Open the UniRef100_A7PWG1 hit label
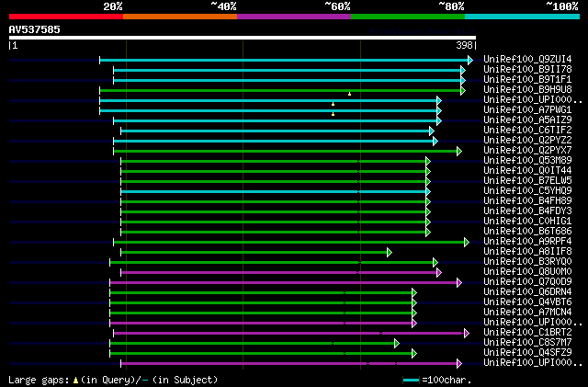The width and height of the screenshot is (588, 387). tap(527, 110)
